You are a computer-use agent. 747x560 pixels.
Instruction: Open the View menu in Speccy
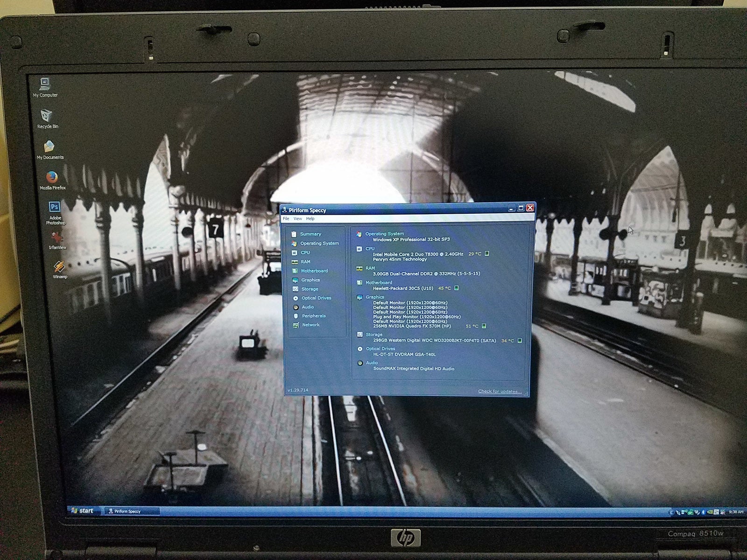tap(297, 218)
